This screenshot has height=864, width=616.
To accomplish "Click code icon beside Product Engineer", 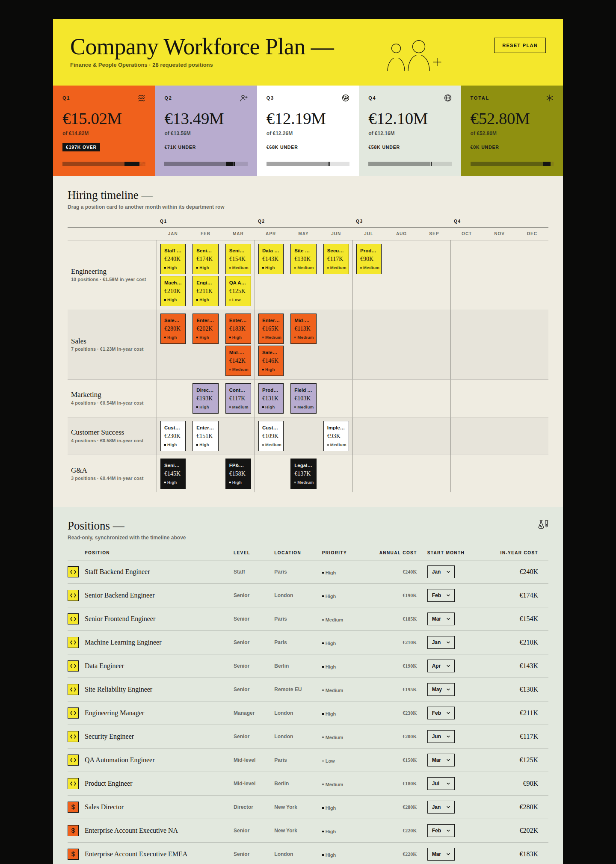I will (x=73, y=784).
